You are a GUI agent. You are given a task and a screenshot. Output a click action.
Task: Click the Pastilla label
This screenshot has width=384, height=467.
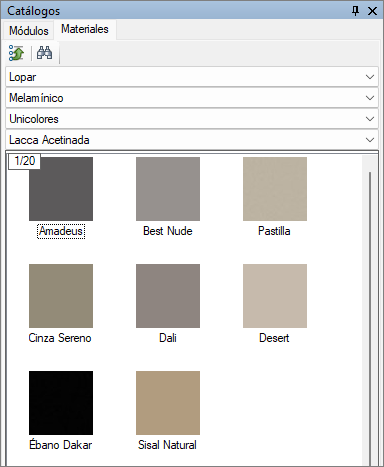tap(274, 231)
